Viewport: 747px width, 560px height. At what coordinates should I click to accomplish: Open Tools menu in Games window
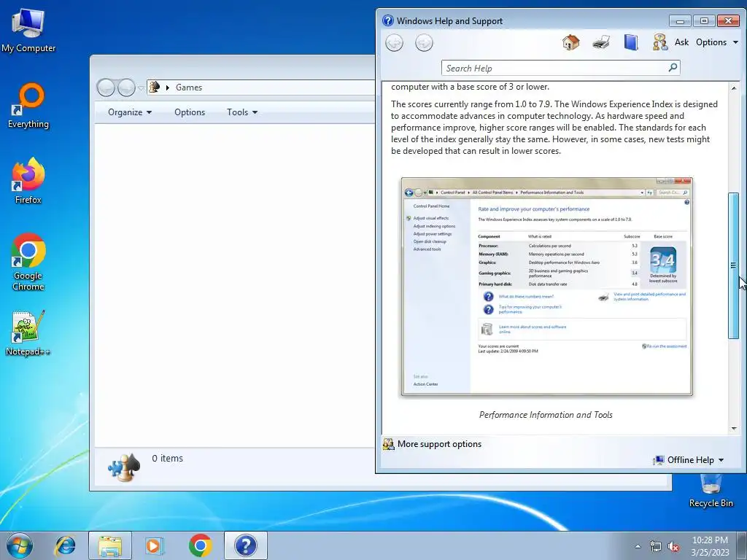[242, 112]
